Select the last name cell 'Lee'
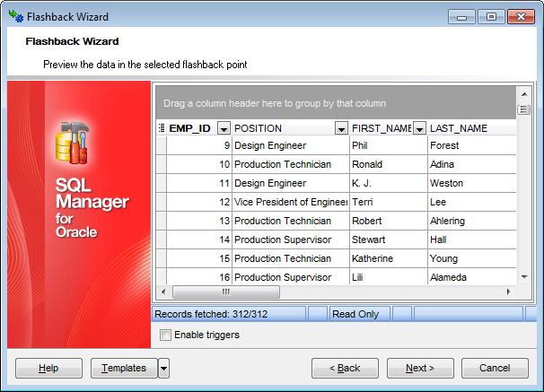544x392 pixels. [472, 202]
